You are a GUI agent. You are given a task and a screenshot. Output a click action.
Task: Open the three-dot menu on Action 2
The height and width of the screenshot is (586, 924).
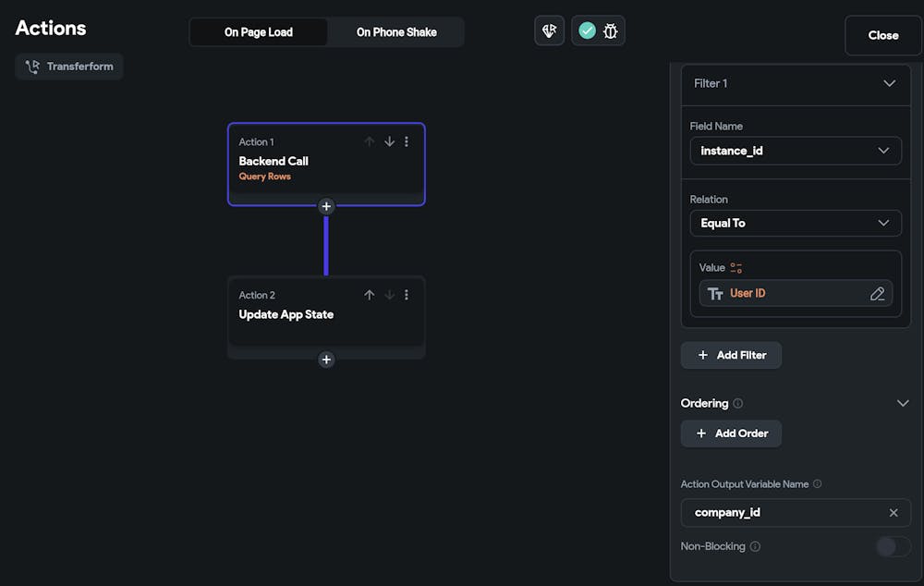[x=407, y=295]
